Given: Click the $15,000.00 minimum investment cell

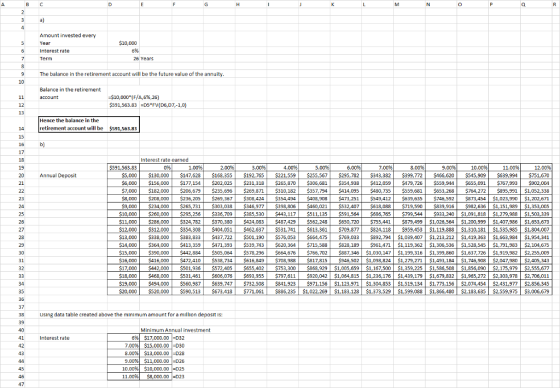Looking at the screenshot, I should pyautogui.click(x=155, y=345).
